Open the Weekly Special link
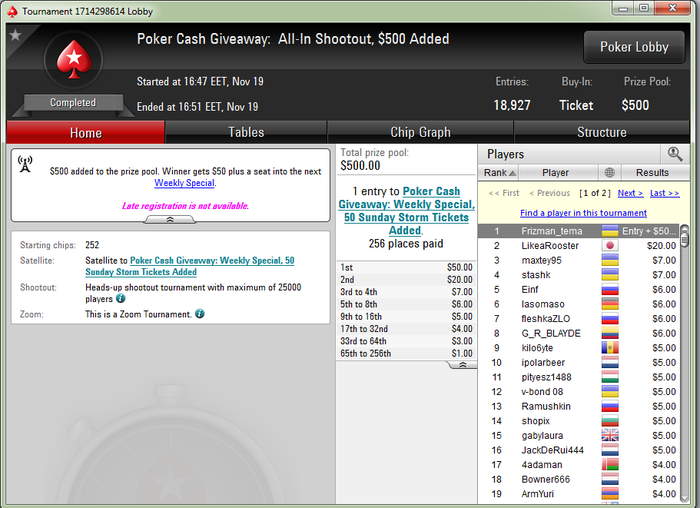 tap(184, 183)
